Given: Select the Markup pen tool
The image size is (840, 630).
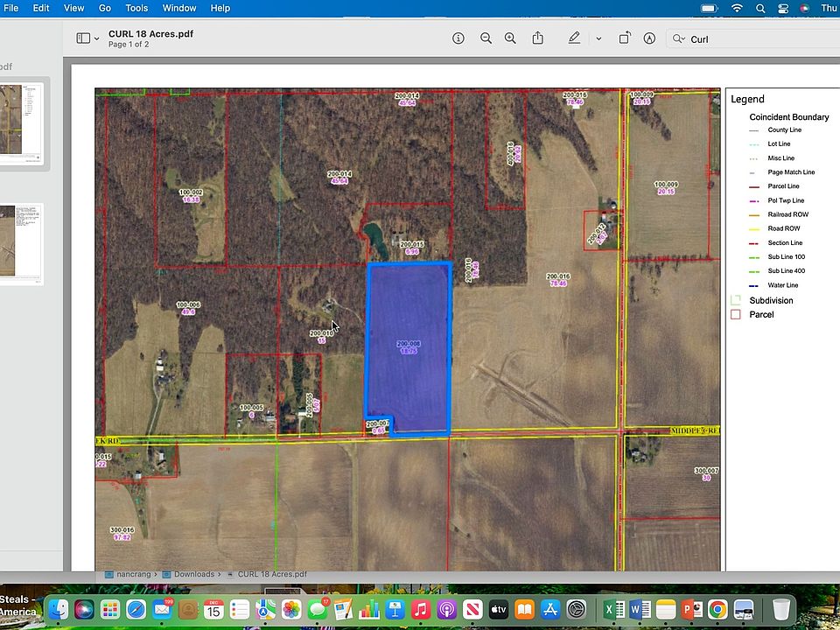Looking at the screenshot, I should pos(574,38).
